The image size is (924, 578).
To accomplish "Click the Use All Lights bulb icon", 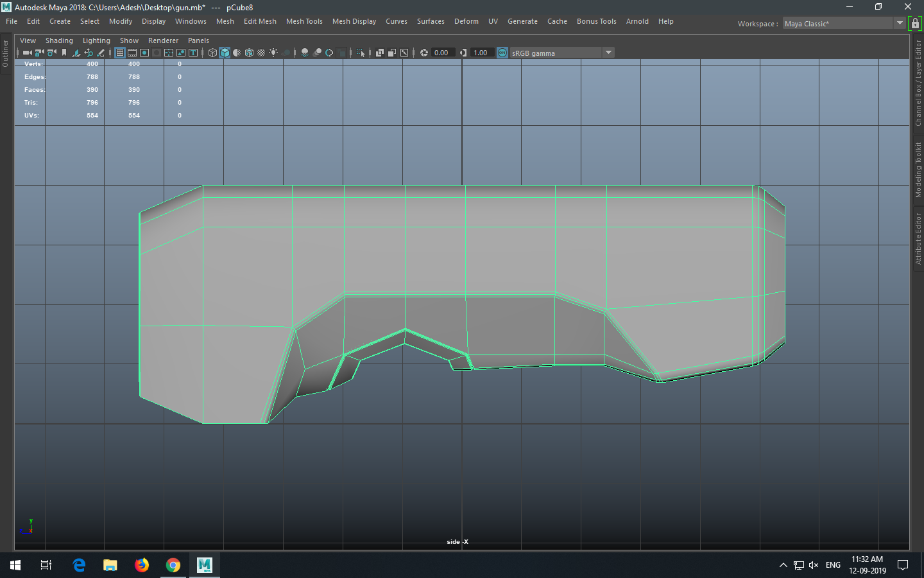I will point(273,53).
